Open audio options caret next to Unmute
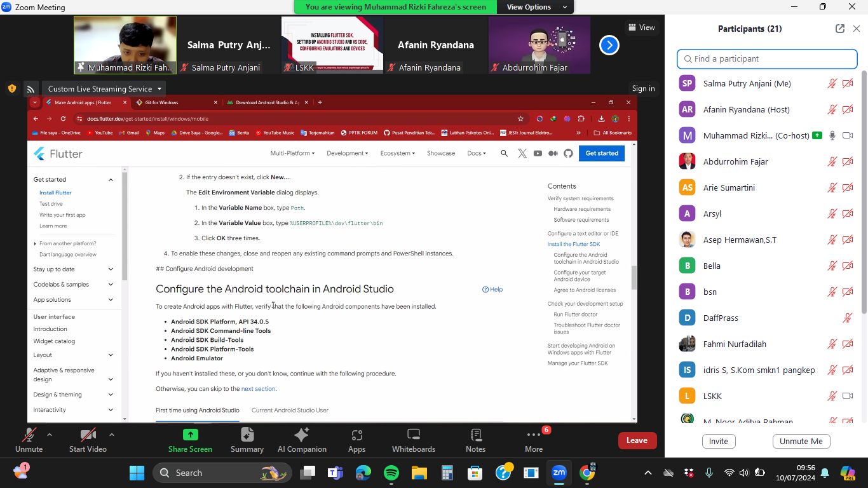The image size is (868, 488). tap(50, 435)
